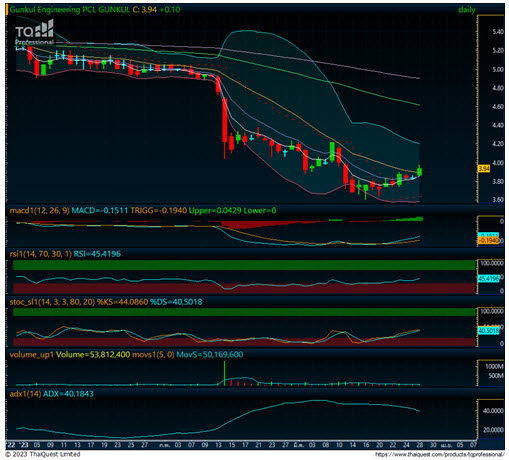The width and height of the screenshot is (509, 460).
Task: Click the RSI=45.4196 value
Action: pyautogui.click(x=97, y=254)
